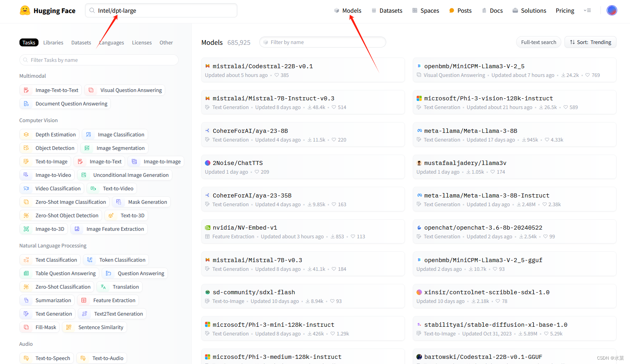This screenshot has height=364, width=630.
Task: Click the Translation task icon
Action: [x=103, y=287]
